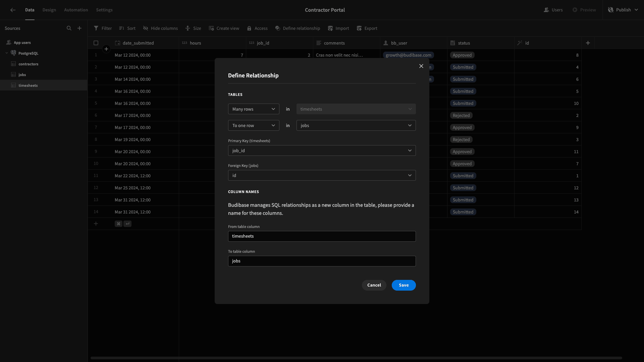
Task: Click the hours column header
Action: click(x=212, y=43)
